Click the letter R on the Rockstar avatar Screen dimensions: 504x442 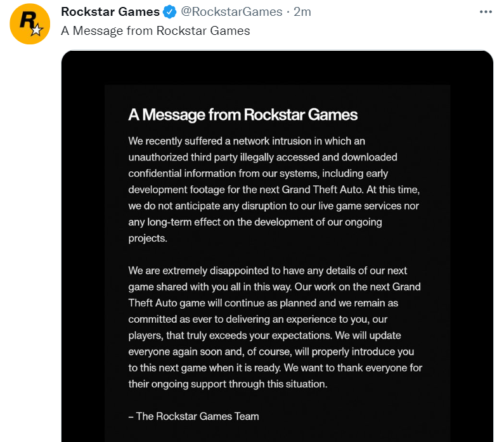click(x=27, y=20)
